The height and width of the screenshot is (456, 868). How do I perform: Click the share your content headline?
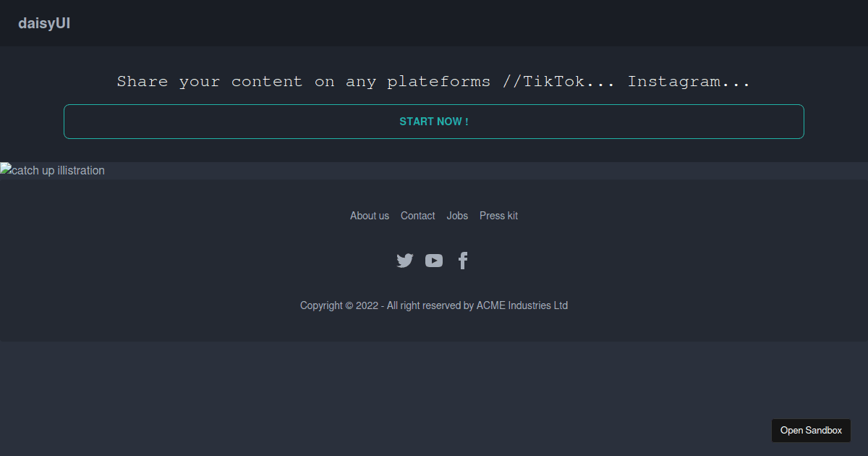pos(434,81)
